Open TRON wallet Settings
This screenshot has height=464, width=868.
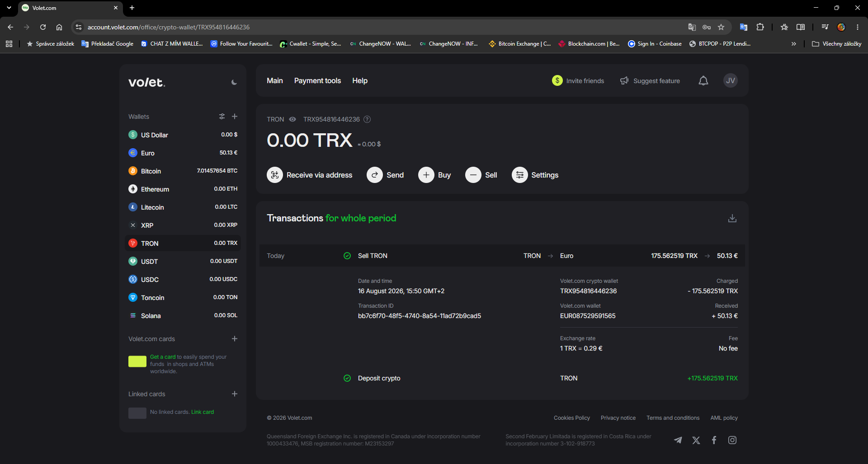[535, 175]
